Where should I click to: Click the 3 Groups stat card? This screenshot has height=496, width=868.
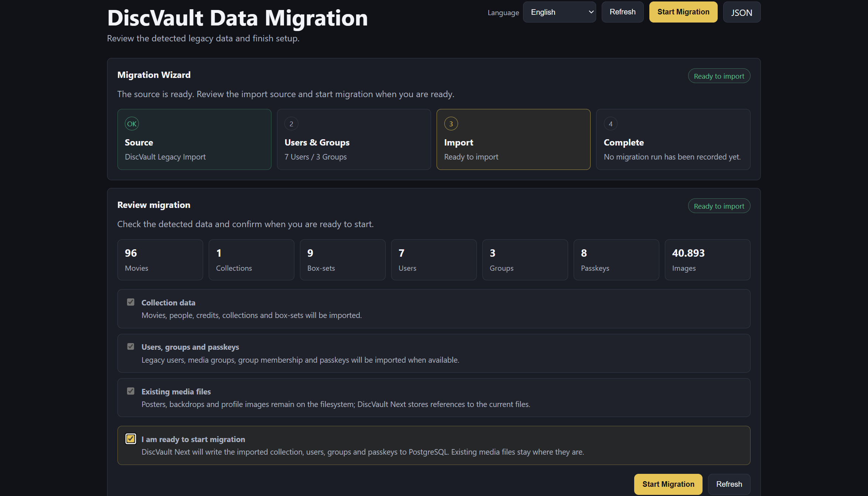click(x=525, y=260)
